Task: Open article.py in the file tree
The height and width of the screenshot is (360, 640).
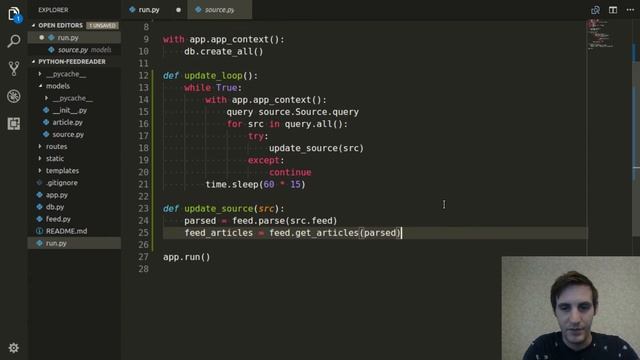Action: pos(67,122)
